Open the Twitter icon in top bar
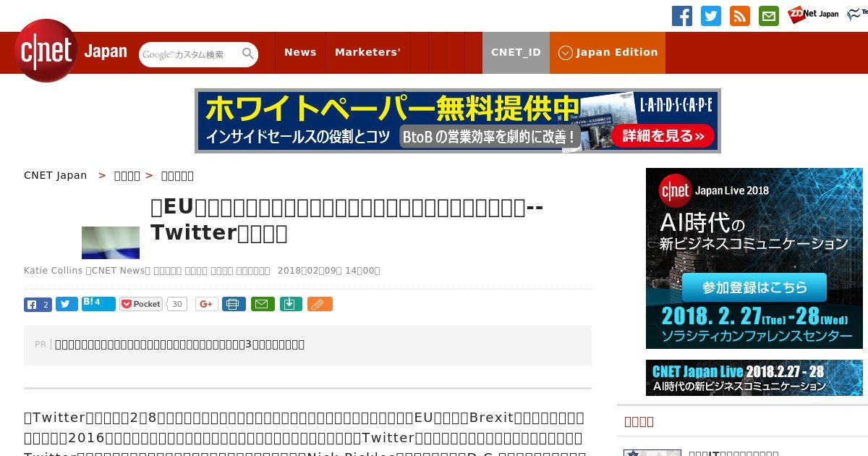 pos(711,16)
